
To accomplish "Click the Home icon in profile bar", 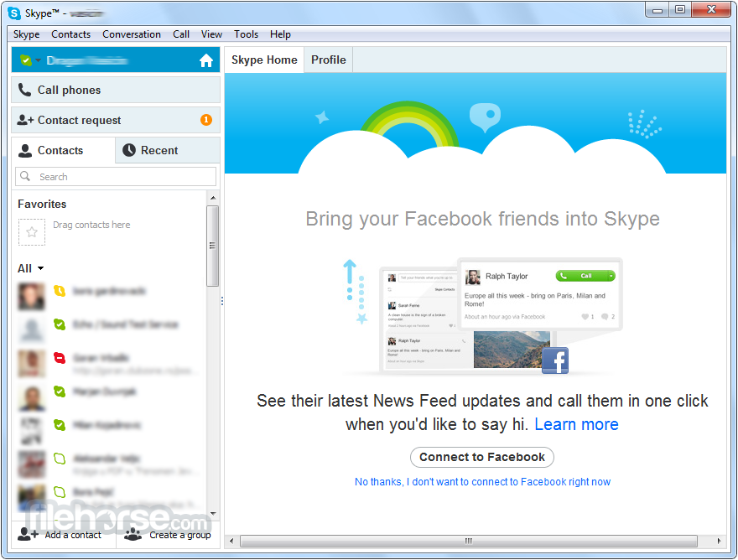I will click(x=206, y=60).
